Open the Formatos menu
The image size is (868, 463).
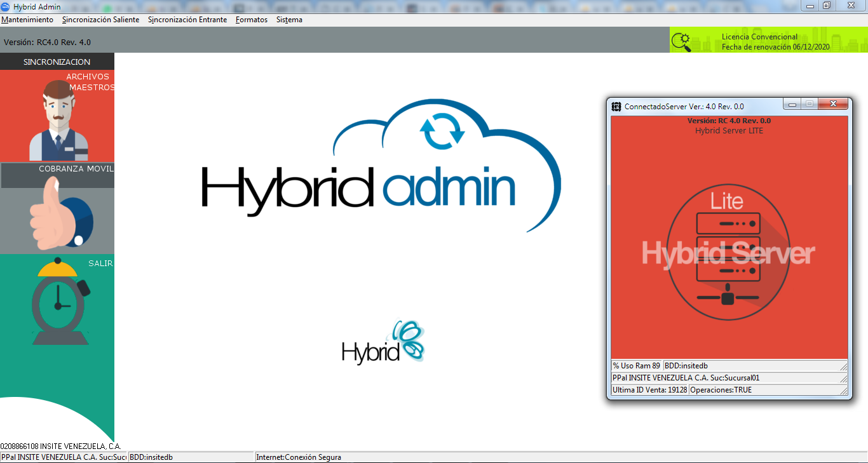(x=252, y=20)
